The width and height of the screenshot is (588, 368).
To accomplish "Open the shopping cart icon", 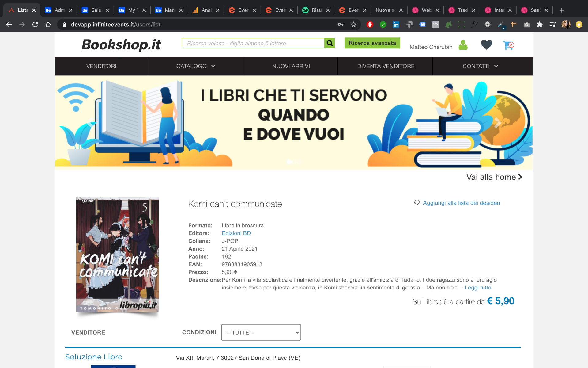I will (508, 45).
